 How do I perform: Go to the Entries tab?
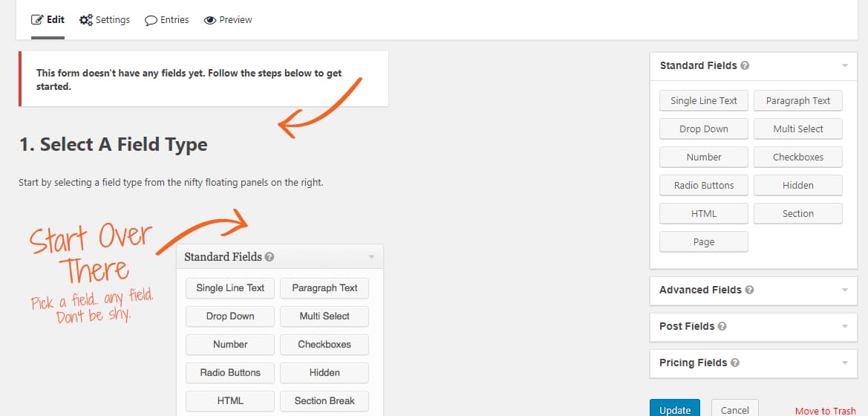(x=166, y=20)
